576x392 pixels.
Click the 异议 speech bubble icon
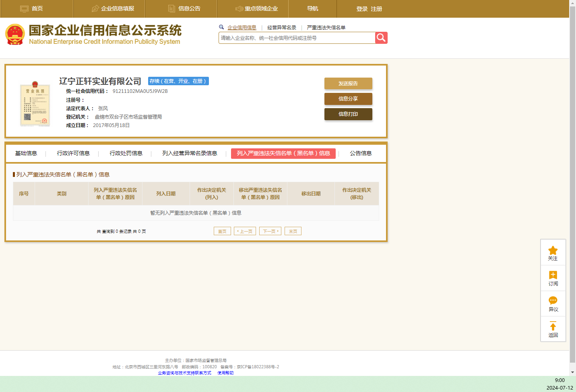[553, 300]
